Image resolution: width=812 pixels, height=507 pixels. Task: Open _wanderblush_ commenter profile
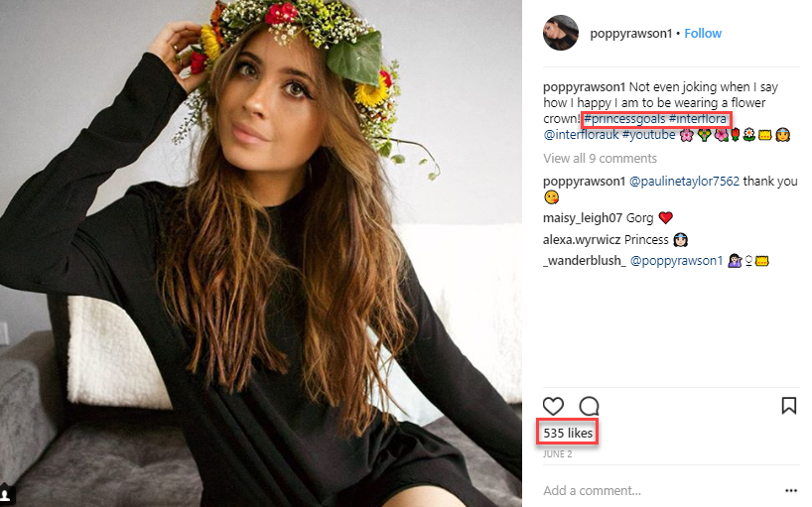[585, 261]
